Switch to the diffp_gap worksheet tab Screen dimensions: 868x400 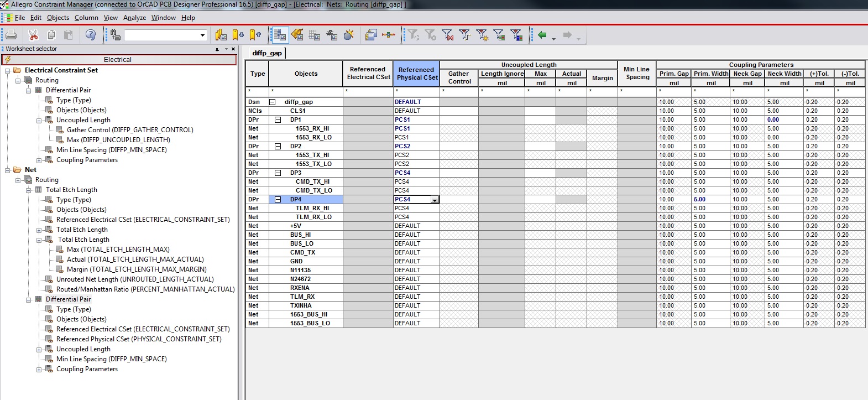(x=267, y=53)
